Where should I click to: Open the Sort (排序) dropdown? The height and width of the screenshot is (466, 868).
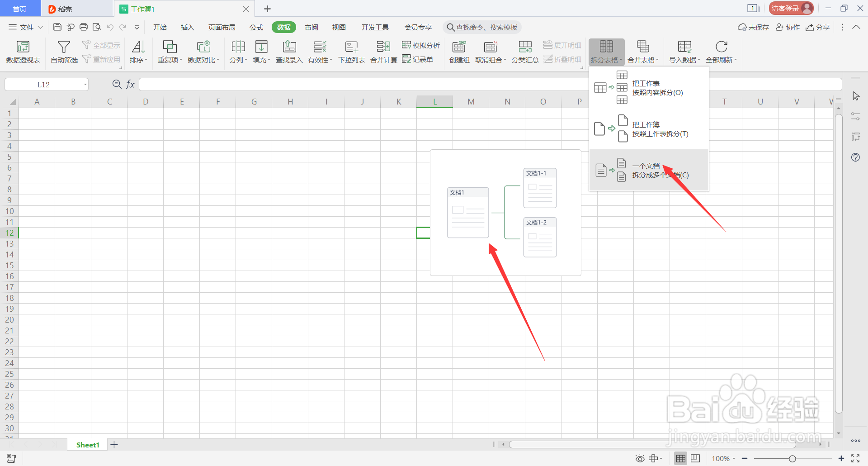(138, 52)
